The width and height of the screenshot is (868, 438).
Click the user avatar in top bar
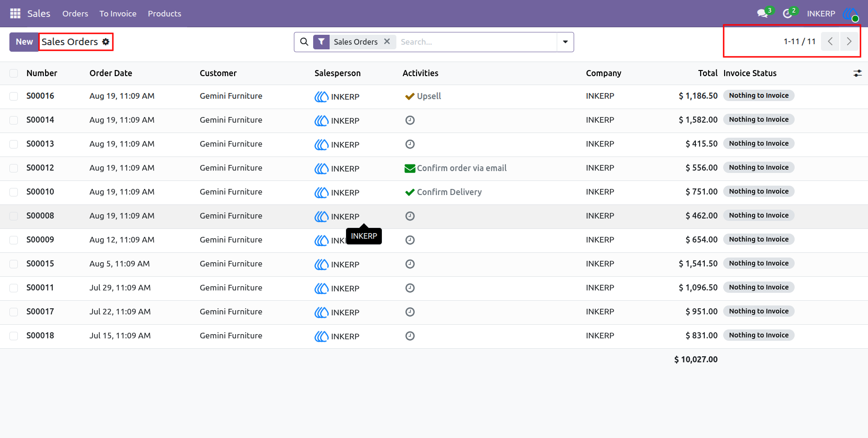pos(851,14)
